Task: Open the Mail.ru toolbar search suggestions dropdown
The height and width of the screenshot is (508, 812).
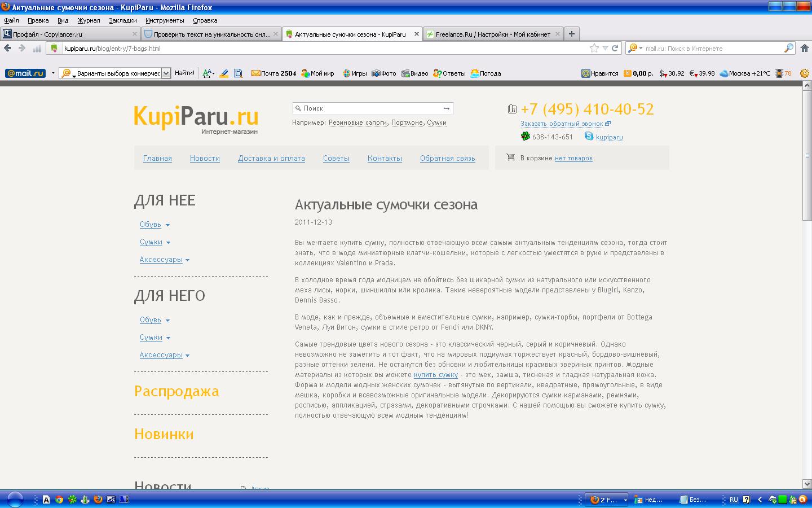Action: [x=166, y=73]
